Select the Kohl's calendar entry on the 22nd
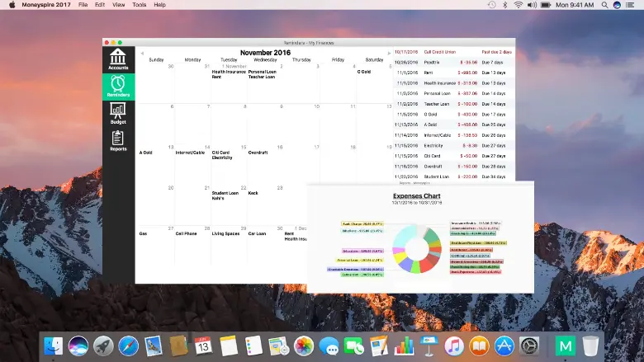The height and width of the screenshot is (362, 644). point(218,199)
